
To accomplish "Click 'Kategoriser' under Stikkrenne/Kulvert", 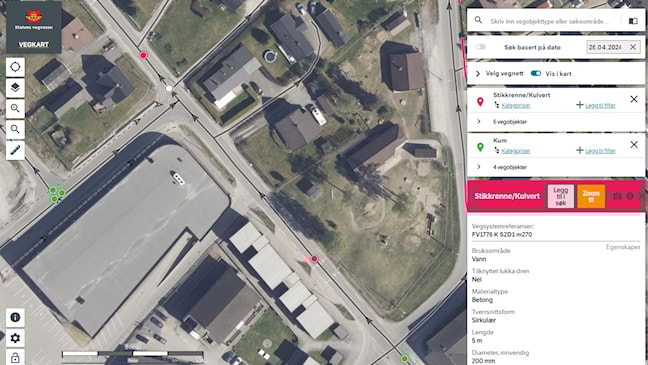I will pos(516,105).
